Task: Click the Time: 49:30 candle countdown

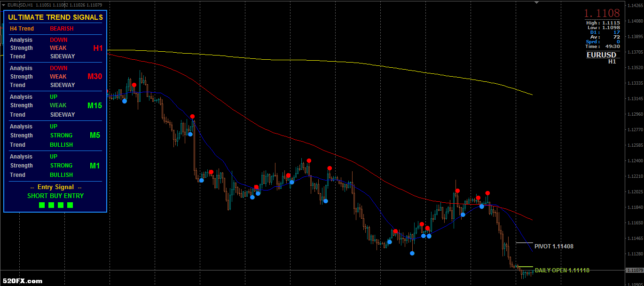Action: click(603, 47)
